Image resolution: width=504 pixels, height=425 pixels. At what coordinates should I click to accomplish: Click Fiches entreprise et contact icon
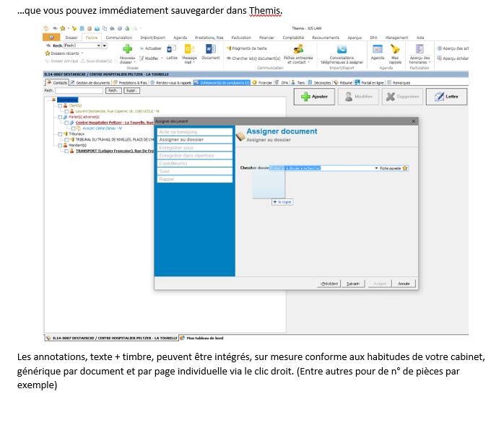pos(298,49)
